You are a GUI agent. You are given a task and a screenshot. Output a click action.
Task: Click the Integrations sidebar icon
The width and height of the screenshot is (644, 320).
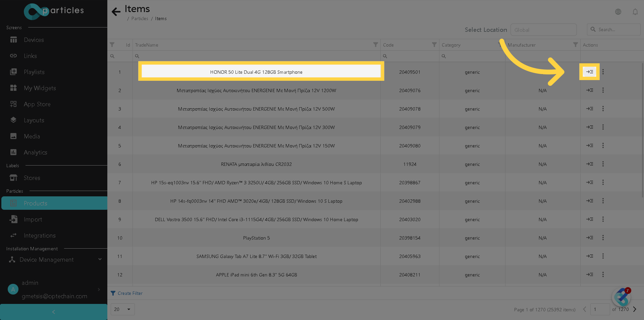pos(13,235)
